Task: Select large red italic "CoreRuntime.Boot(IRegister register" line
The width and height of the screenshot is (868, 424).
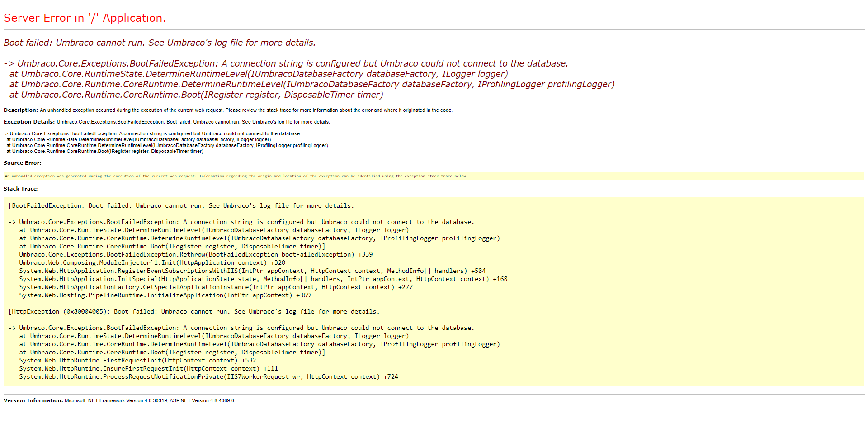Action: (196, 95)
